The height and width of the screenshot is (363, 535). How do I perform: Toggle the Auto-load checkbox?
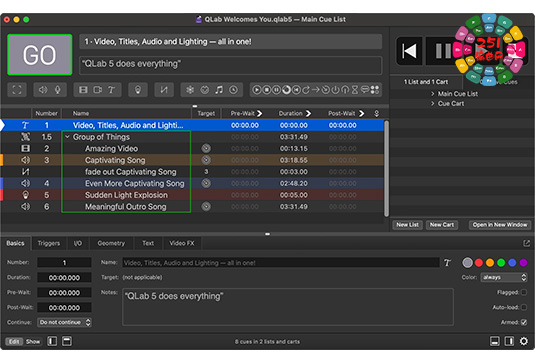click(x=524, y=307)
